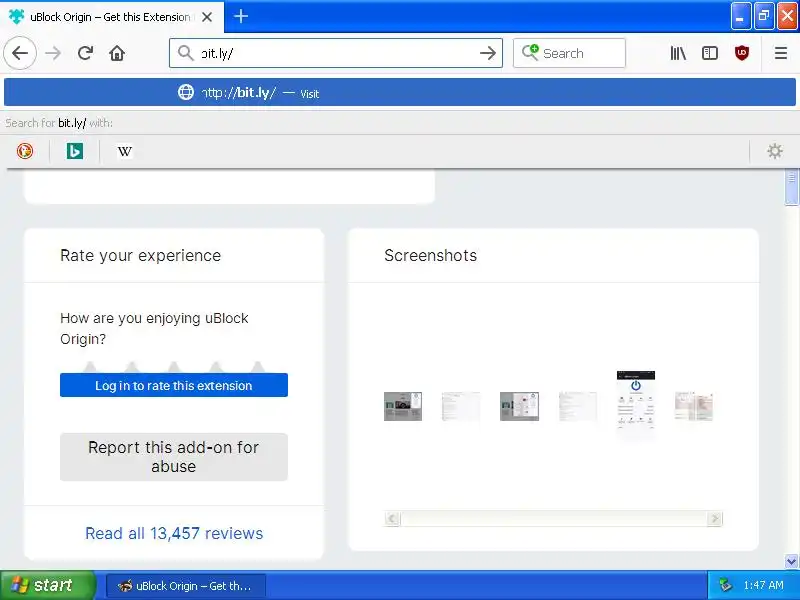Open Read all 13,457 reviews link
The height and width of the screenshot is (600, 800).
tap(174, 533)
